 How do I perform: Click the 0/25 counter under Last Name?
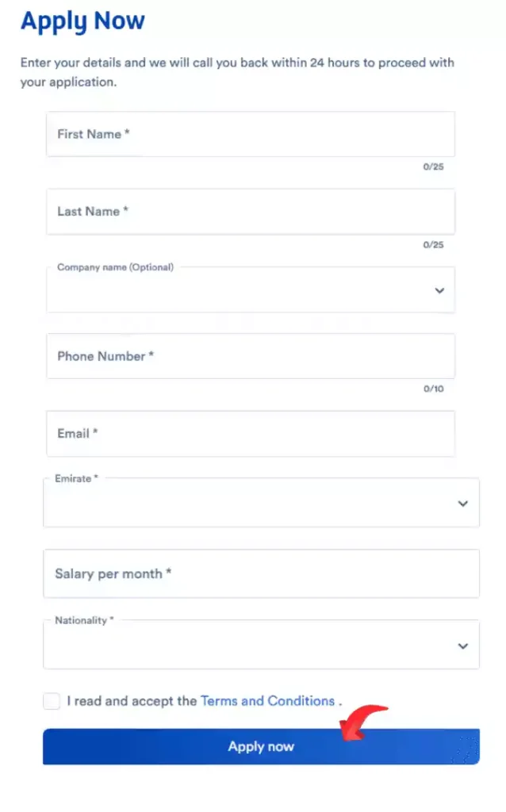tap(434, 245)
